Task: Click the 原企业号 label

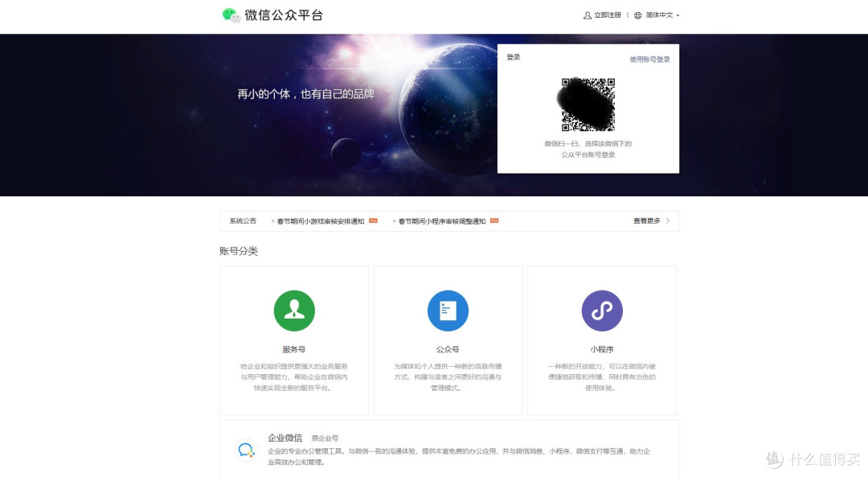Action: coord(325,438)
